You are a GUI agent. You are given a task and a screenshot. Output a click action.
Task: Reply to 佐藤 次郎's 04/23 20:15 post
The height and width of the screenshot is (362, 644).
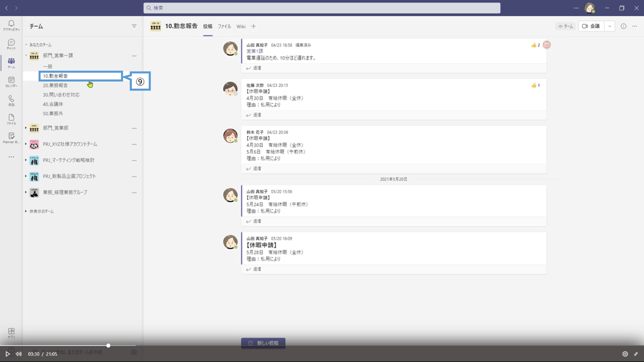[254, 115]
